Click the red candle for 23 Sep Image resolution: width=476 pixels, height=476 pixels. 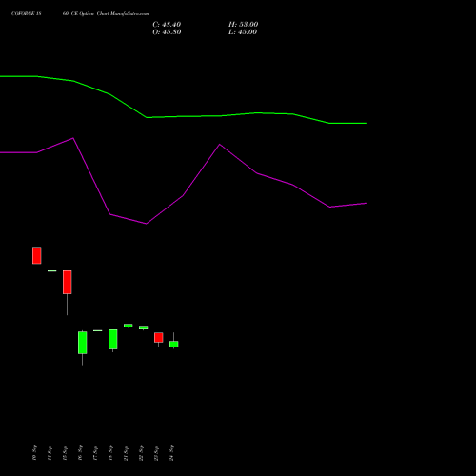(159, 337)
